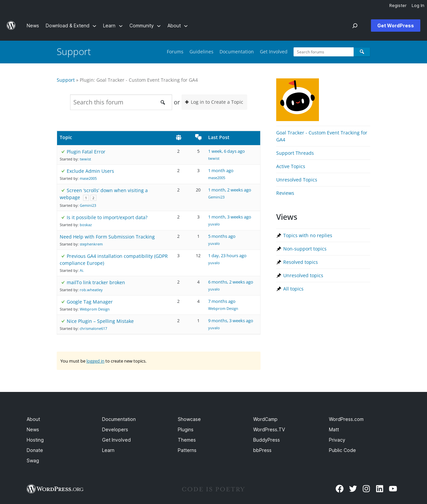
Task: Open the LinkedIn icon in footer
Action: coord(380,489)
